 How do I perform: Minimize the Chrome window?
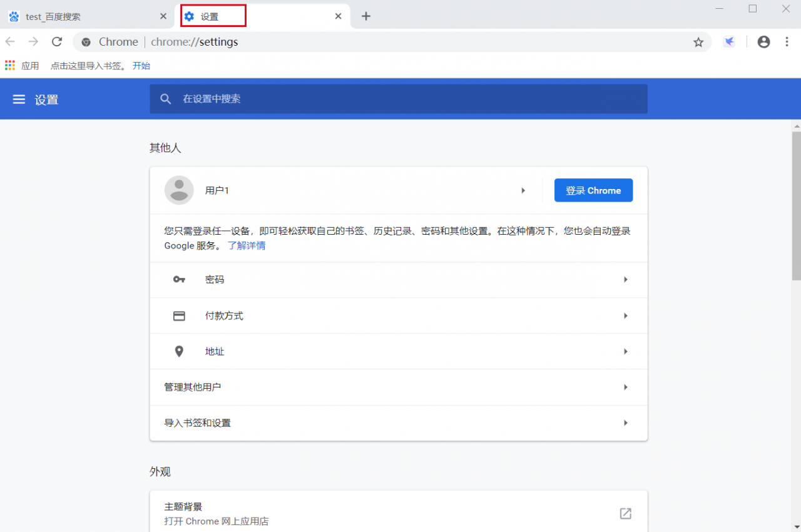[719, 9]
